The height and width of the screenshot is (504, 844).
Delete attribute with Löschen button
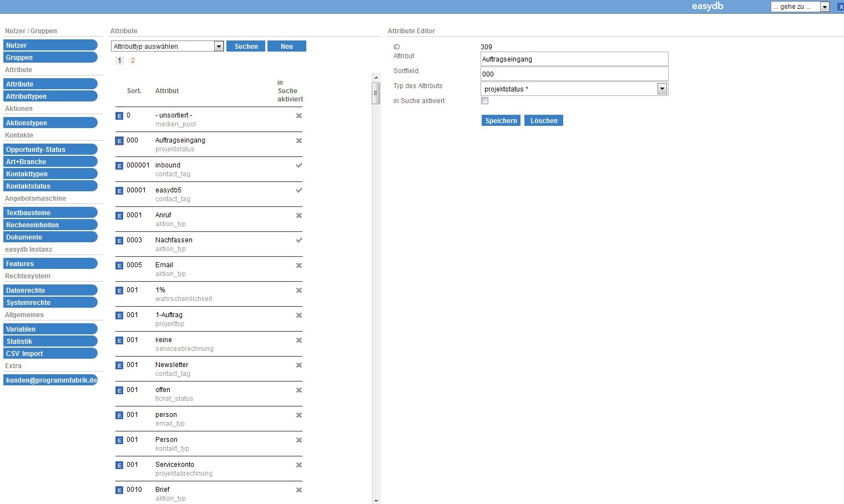tap(544, 120)
